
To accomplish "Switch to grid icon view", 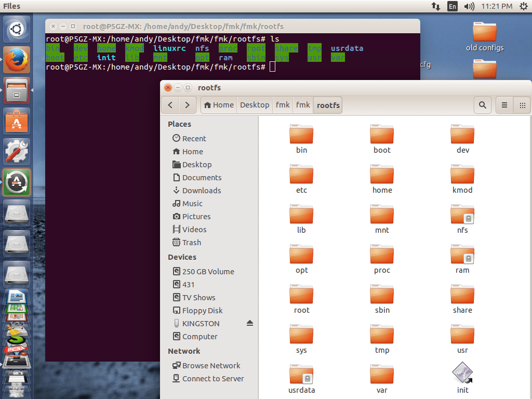I will point(522,105).
